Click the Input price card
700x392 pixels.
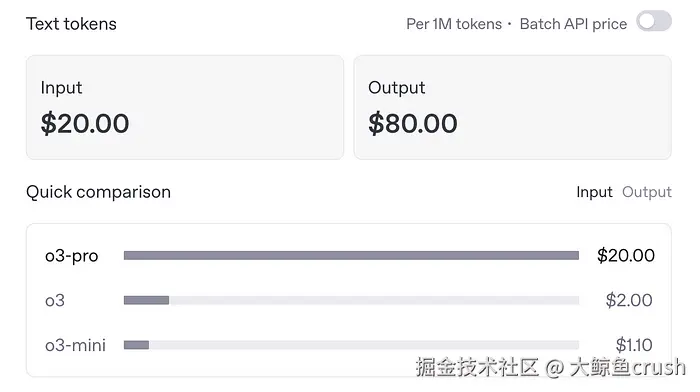pos(185,107)
